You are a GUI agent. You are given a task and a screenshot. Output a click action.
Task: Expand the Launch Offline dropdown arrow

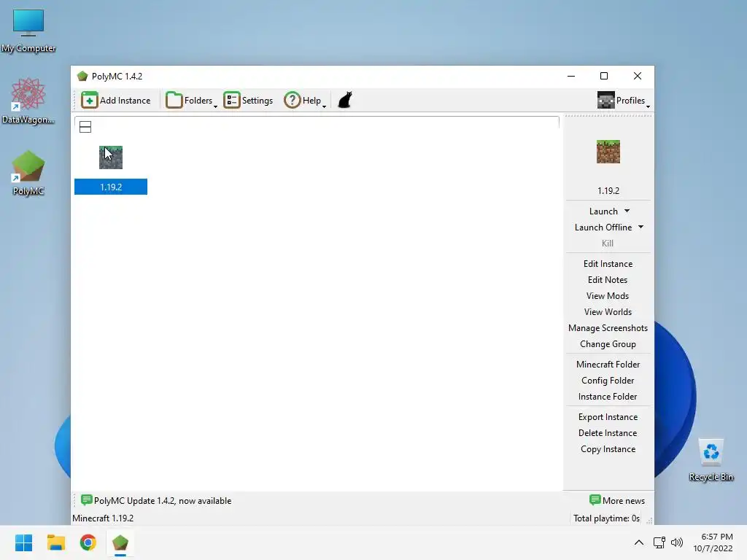point(640,227)
